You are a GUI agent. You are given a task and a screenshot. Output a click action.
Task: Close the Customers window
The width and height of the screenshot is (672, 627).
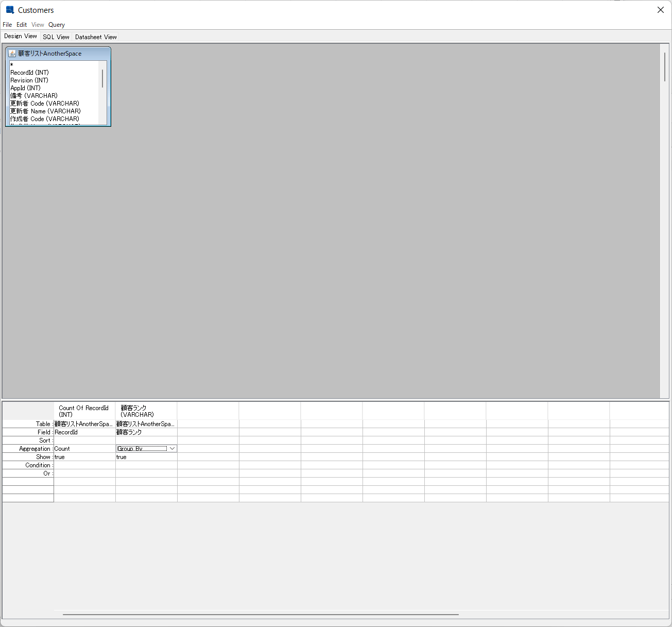661,10
